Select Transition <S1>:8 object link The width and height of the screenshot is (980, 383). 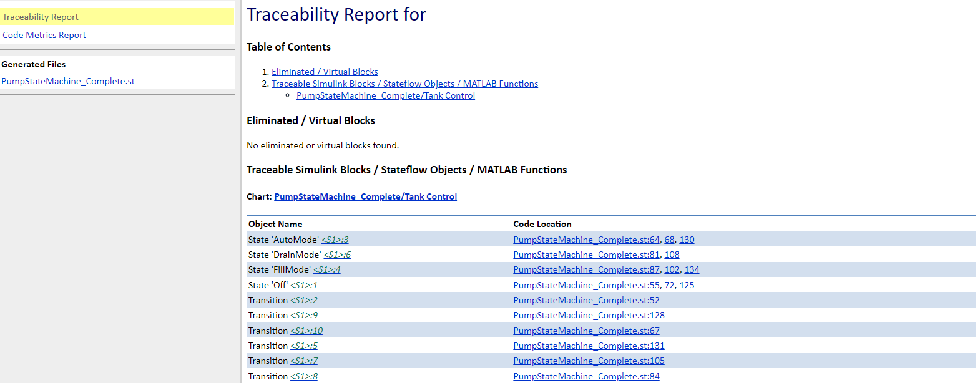(x=304, y=376)
